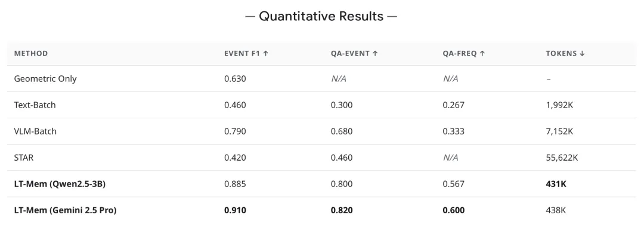Sort by EVENT F1 column header

click(246, 54)
